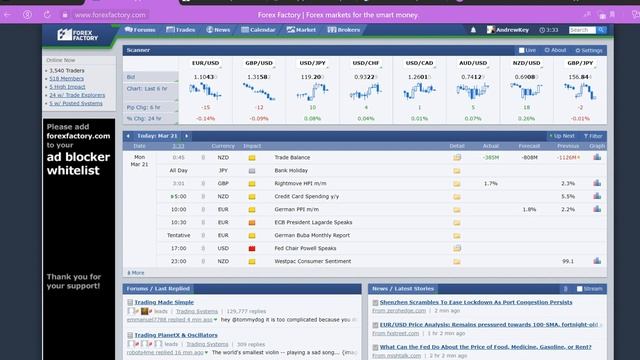Click the Search input field
Image resolution: width=640 pixels, height=360 pixels.
(582, 30)
